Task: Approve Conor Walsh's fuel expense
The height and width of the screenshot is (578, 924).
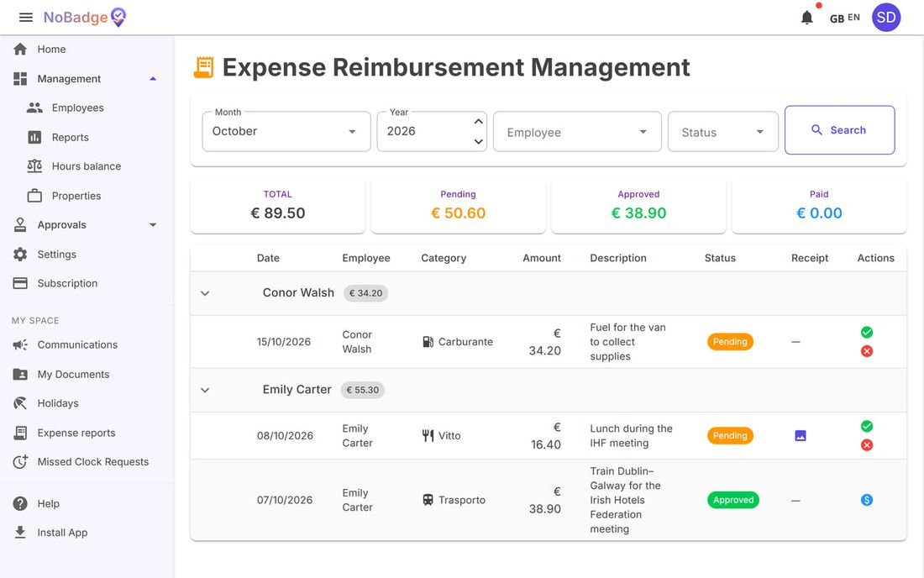Action: point(866,333)
